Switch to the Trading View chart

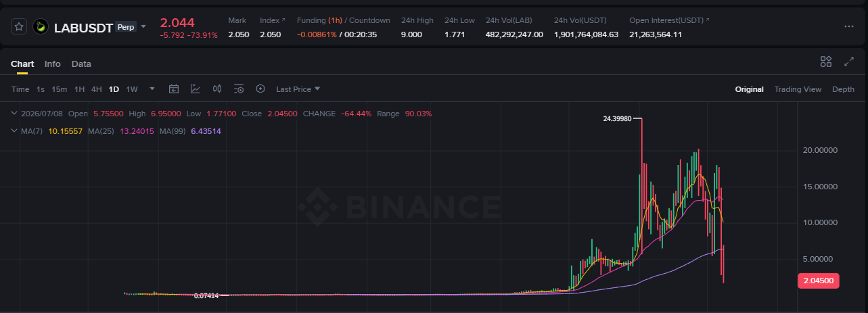(798, 89)
